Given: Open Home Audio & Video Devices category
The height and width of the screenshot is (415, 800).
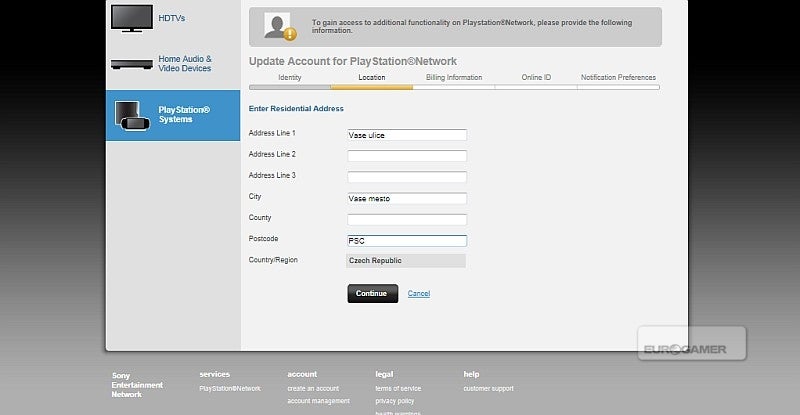Looking at the screenshot, I should [185, 64].
